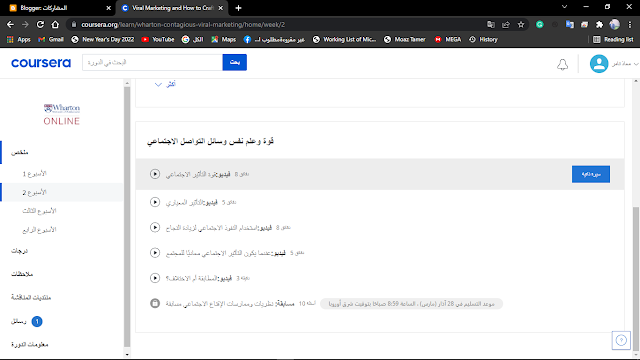Open the notifications bell
Screen dimensions: 640x360
(562, 64)
